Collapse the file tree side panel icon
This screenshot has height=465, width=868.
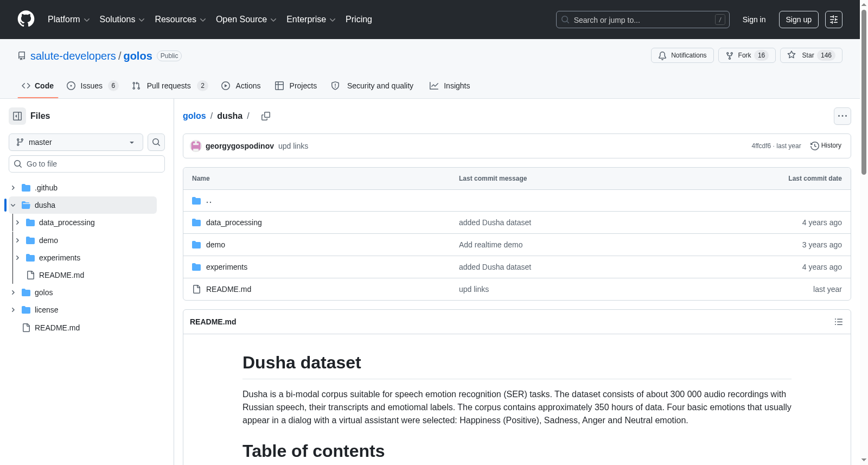pyautogui.click(x=17, y=116)
